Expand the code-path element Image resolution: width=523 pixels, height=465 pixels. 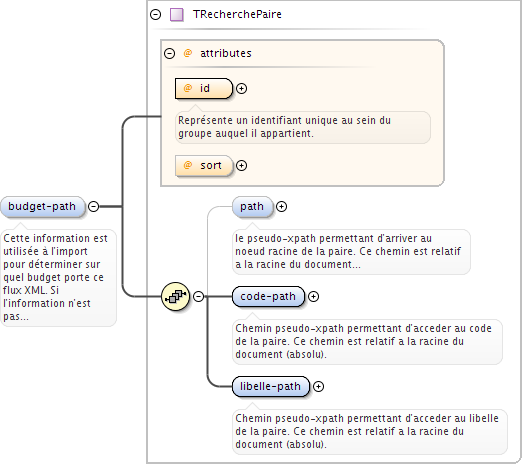pos(313,296)
